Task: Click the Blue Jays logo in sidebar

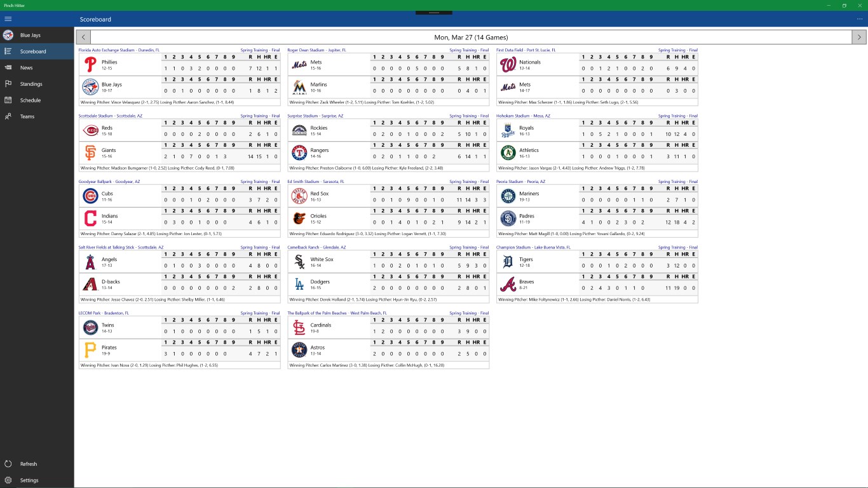Action: click(x=8, y=35)
